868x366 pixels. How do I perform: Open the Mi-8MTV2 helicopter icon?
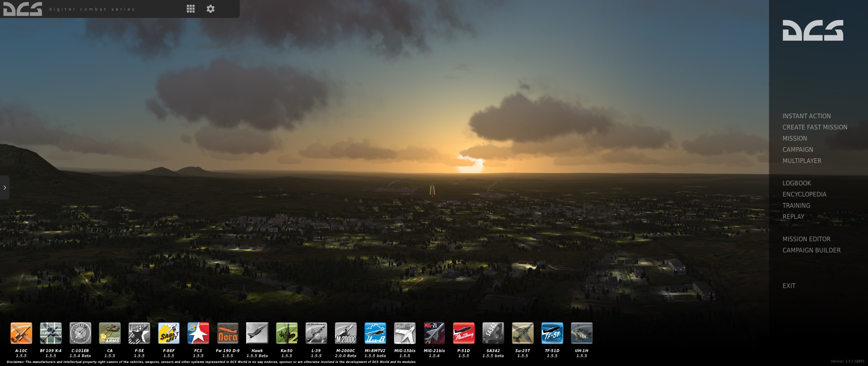(375, 333)
